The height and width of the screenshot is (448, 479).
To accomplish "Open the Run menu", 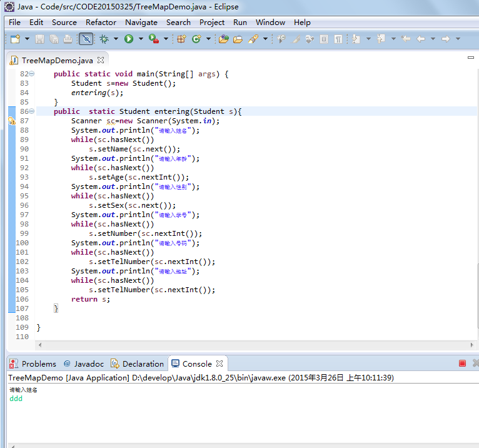I will click(x=239, y=23).
